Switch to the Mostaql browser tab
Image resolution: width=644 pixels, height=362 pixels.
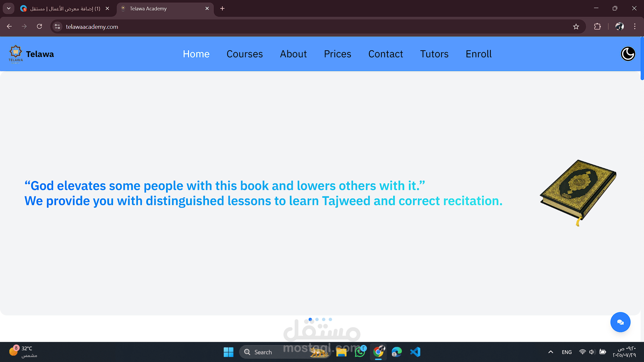pos(64,8)
